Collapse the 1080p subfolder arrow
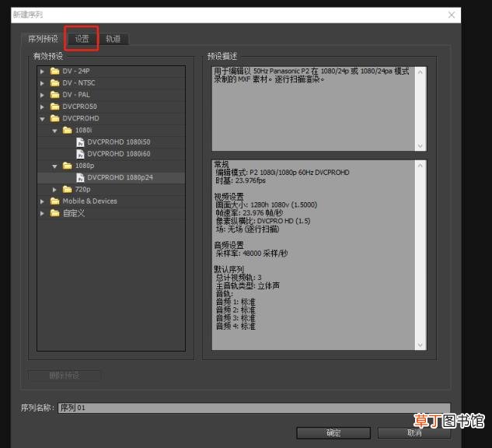The width and height of the screenshot is (492, 448). [x=54, y=166]
